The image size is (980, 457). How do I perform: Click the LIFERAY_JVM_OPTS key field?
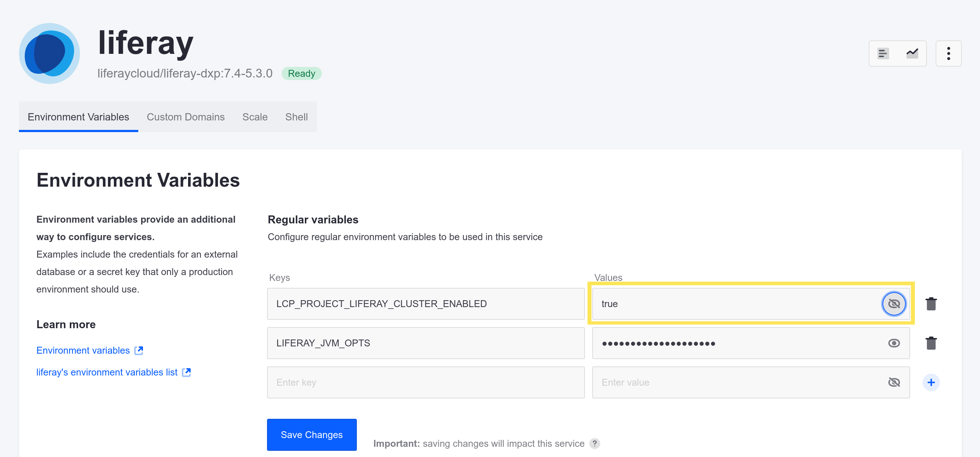pos(426,343)
